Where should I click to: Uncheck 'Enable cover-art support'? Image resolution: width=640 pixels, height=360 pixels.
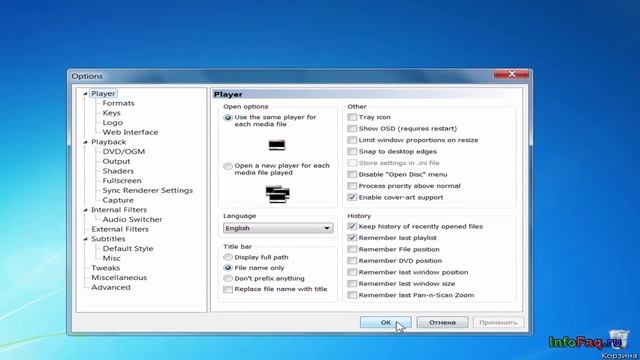(x=352, y=197)
